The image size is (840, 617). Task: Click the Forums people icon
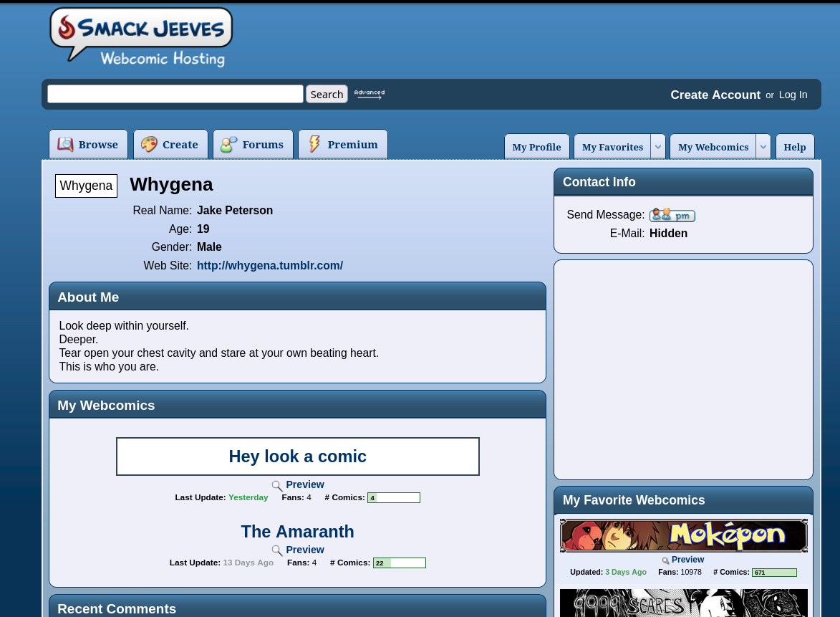pos(228,144)
